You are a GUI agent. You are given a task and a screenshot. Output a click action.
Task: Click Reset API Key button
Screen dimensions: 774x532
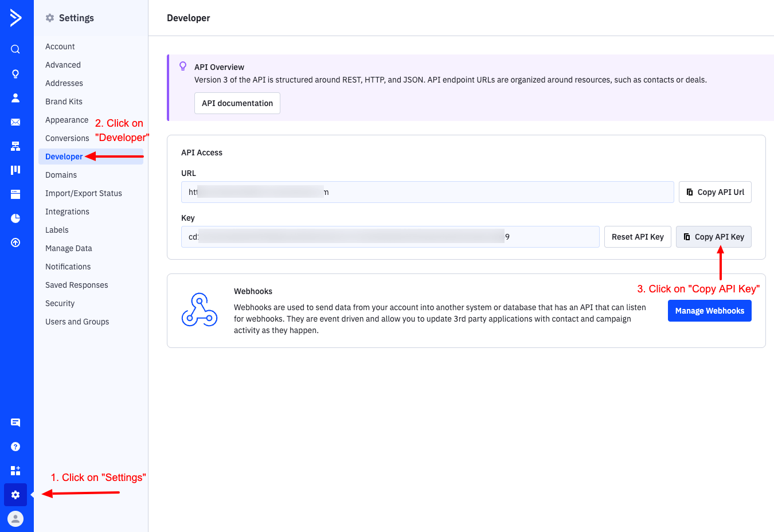[x=638, y=237]
